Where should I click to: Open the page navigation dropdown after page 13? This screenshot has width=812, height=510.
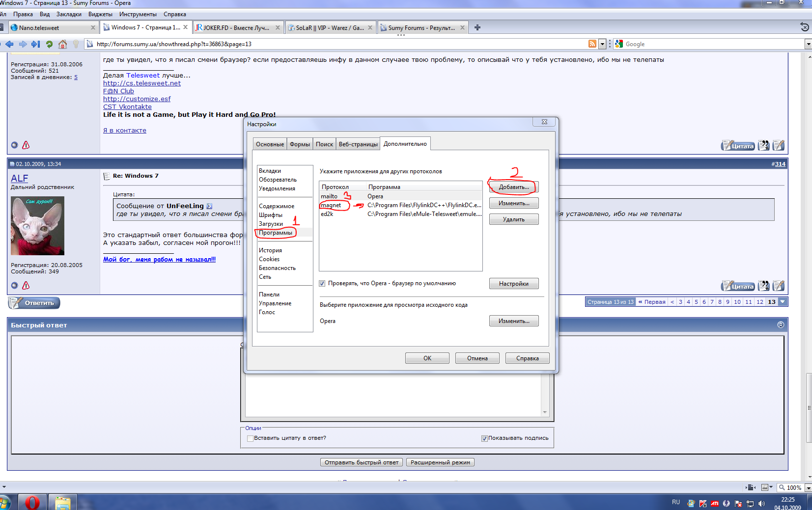pyautogui.click(x=783, y=302)
